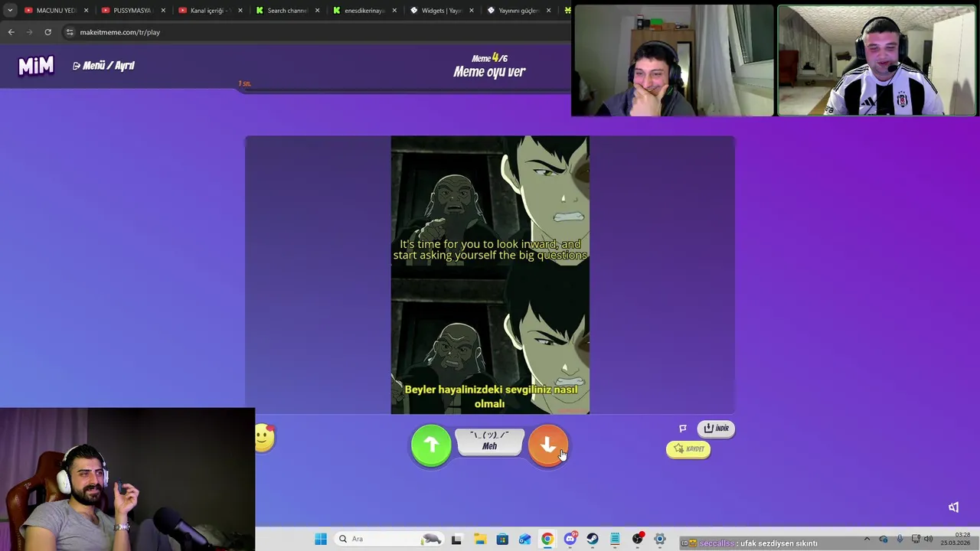This screenshot has width=980, height=551.
Task: Click the microphone tray icon
Action: coord(900,539)
